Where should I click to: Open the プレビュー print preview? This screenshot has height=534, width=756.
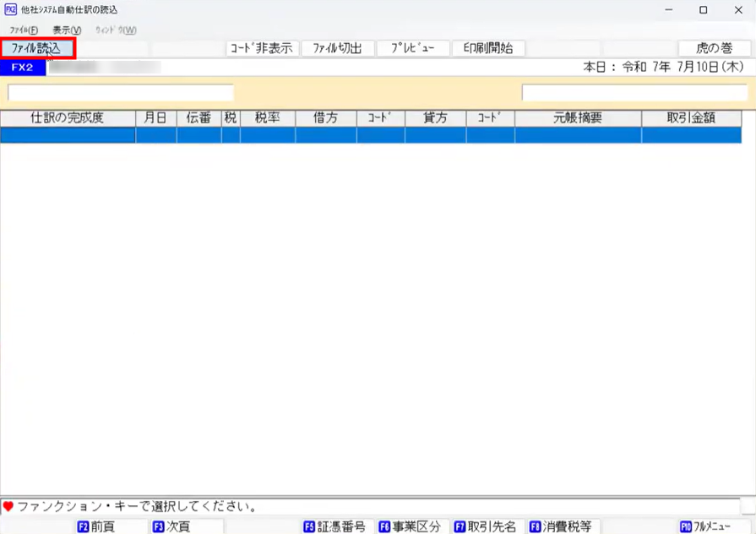(x=413, y=48)
